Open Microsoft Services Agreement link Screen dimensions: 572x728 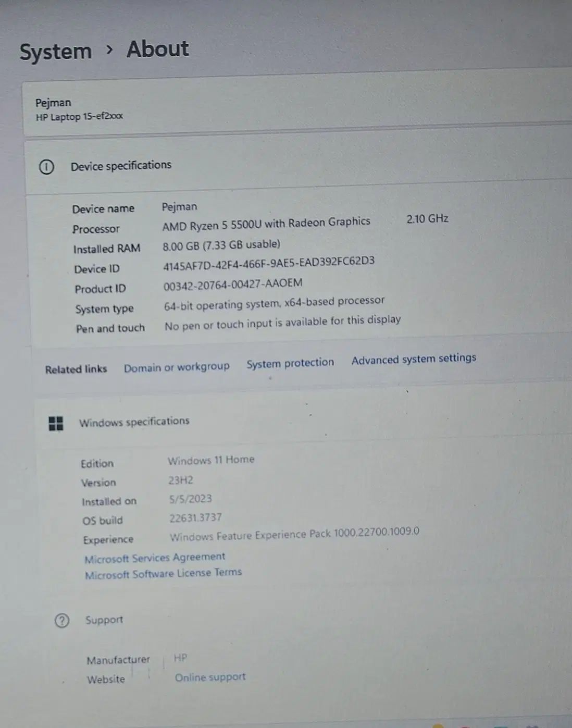155,558
